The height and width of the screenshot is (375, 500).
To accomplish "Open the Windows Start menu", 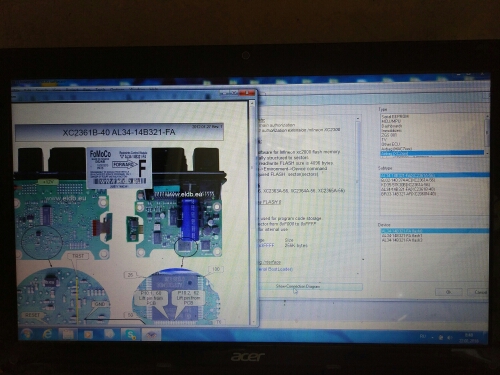I will click(28, 334).
